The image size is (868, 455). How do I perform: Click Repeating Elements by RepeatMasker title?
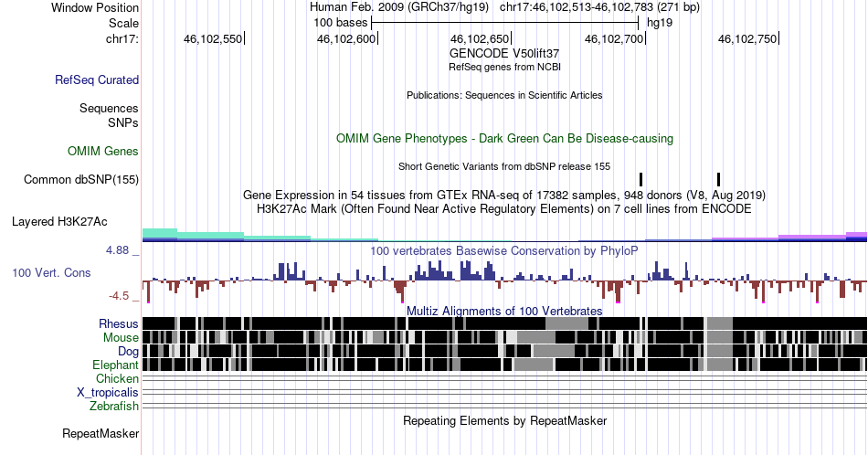[505, 420]
